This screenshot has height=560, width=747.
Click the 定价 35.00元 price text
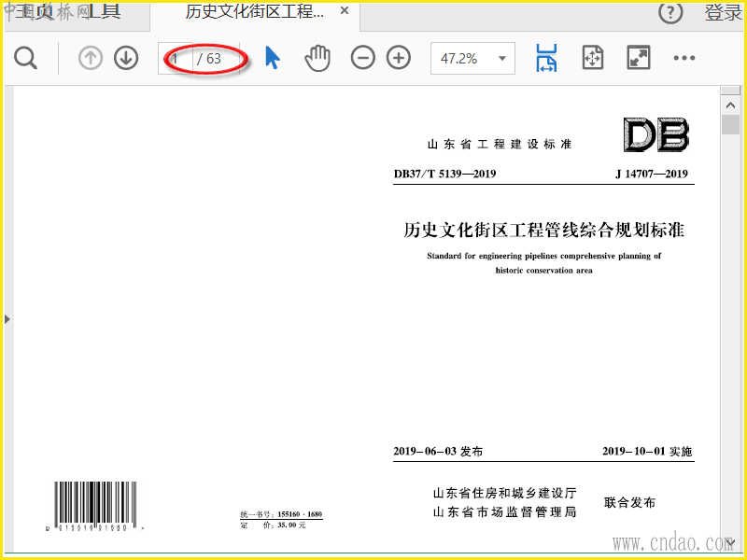click(273, 525)
